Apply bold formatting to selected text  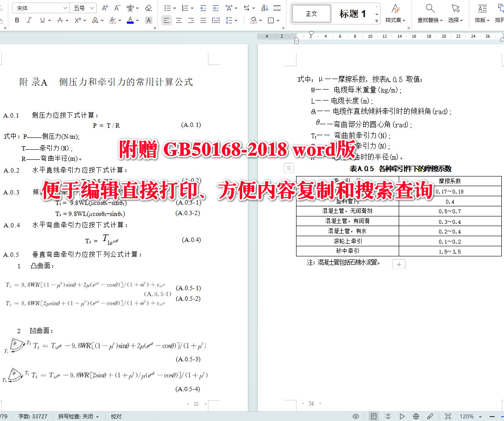[17, 20]
